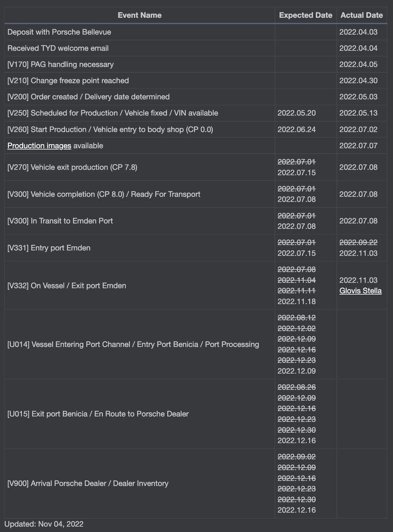The height and width of the screenshot is (532, 393).
Task: Select the V300 Vehicle completion event
Action: coord(104,194)
